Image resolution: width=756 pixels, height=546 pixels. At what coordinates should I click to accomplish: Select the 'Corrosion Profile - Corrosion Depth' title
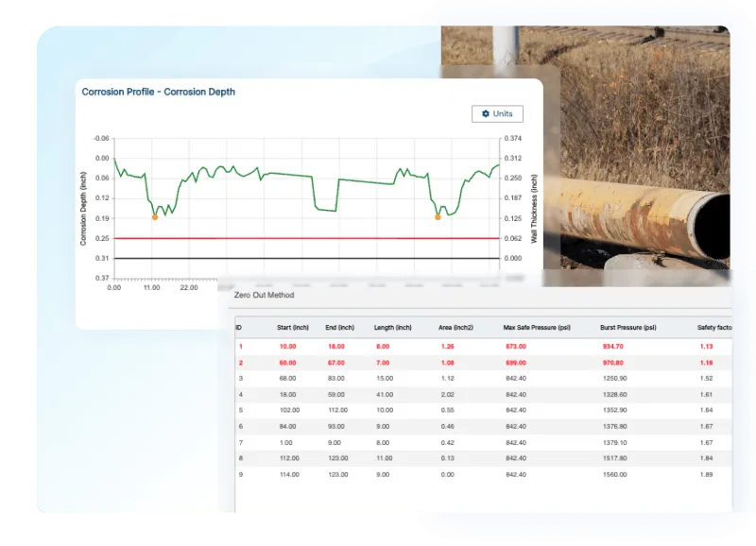pyautogui.click(x=158, y=92)
